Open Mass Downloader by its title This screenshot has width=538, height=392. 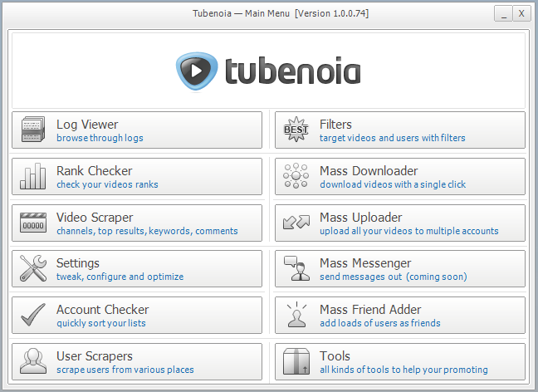[369, 170]
